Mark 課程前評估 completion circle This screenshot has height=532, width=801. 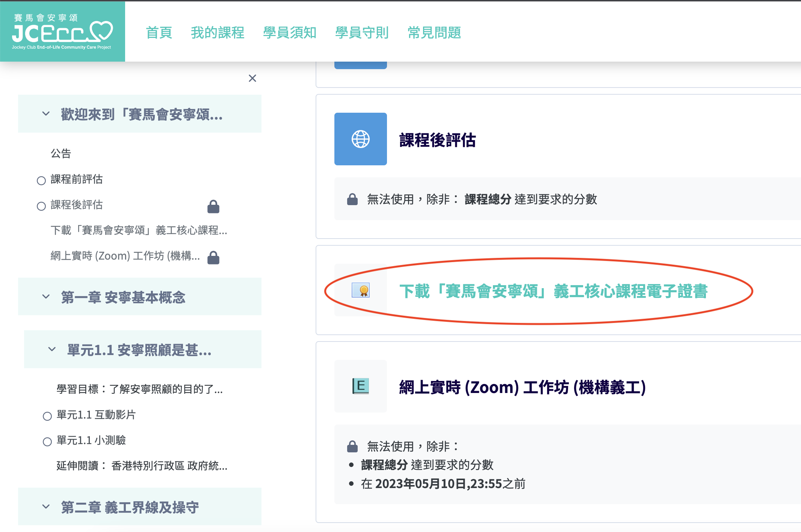41,181
